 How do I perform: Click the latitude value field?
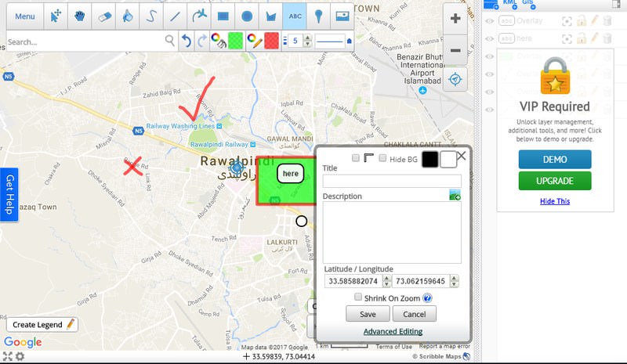[x=353, y=281]
